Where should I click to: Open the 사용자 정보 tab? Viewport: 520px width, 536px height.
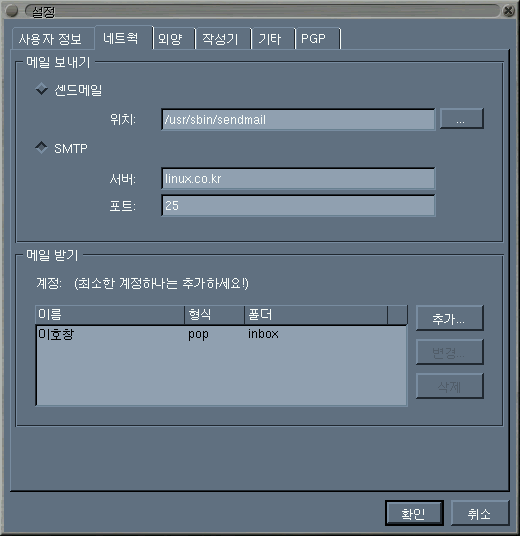click(53, 39)
